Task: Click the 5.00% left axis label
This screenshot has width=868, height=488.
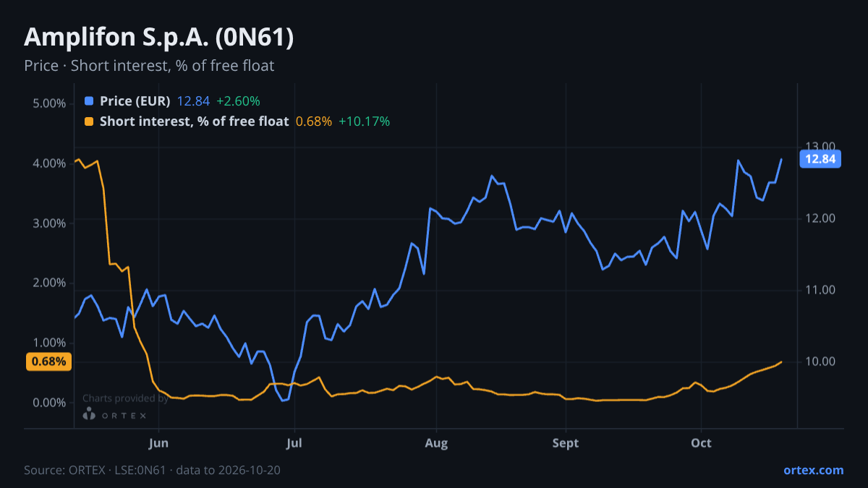Action: tap(49, 103)
